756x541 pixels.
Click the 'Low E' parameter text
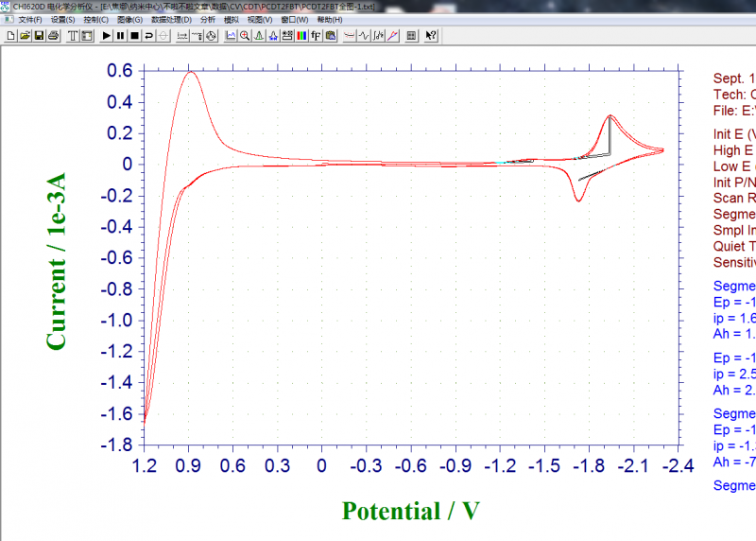[x=734, y=166]
